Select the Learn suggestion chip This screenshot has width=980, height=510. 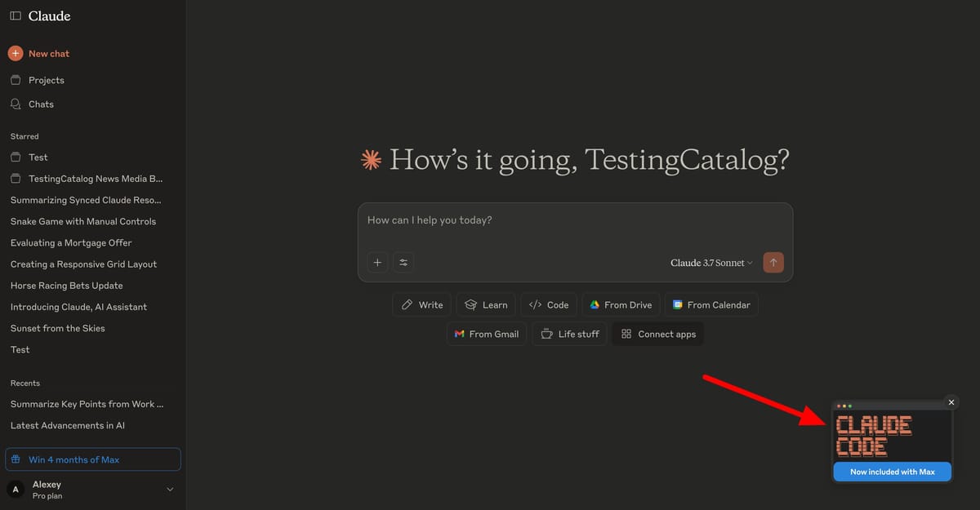pos(486,305)
